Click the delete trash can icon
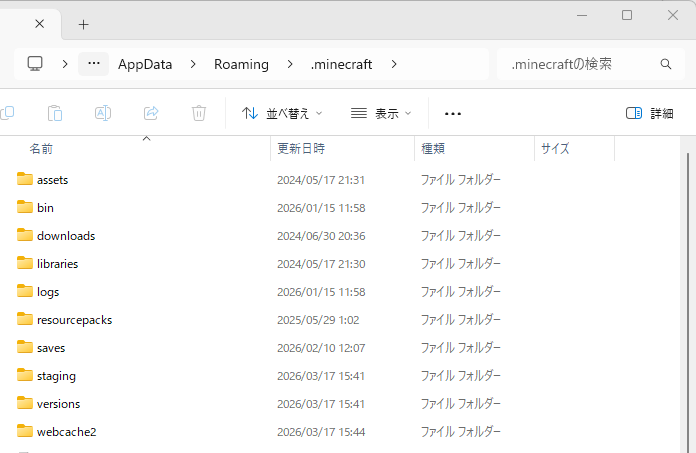This screenshot has width=696, height=453. 199,113
